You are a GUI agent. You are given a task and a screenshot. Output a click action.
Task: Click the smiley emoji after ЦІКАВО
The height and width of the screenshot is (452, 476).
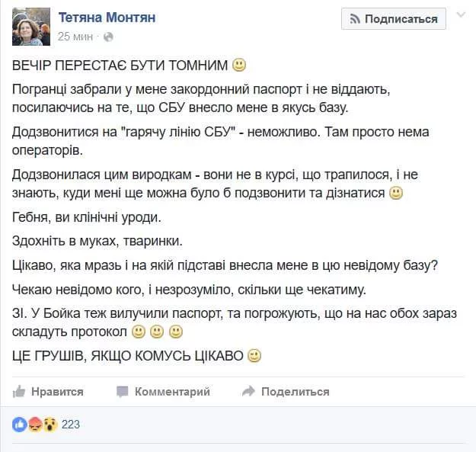coord(255,354)
